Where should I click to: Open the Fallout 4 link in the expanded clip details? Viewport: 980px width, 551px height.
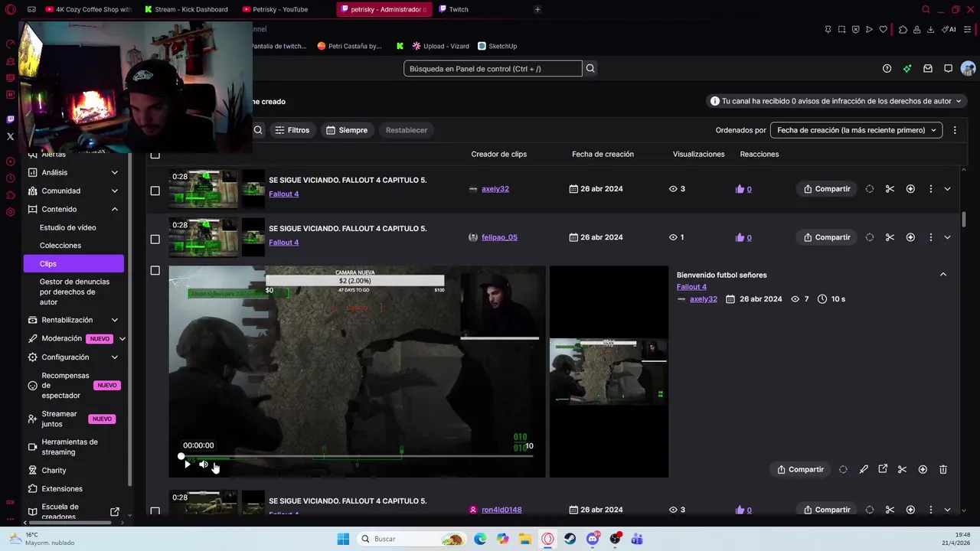tap(691, 287)
